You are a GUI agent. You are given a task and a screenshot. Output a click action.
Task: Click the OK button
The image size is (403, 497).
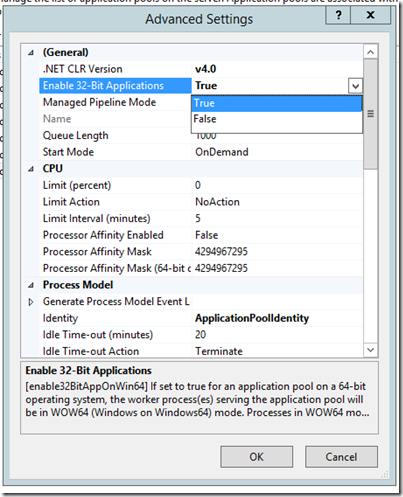pyautogui.click(x=256, y=457)
